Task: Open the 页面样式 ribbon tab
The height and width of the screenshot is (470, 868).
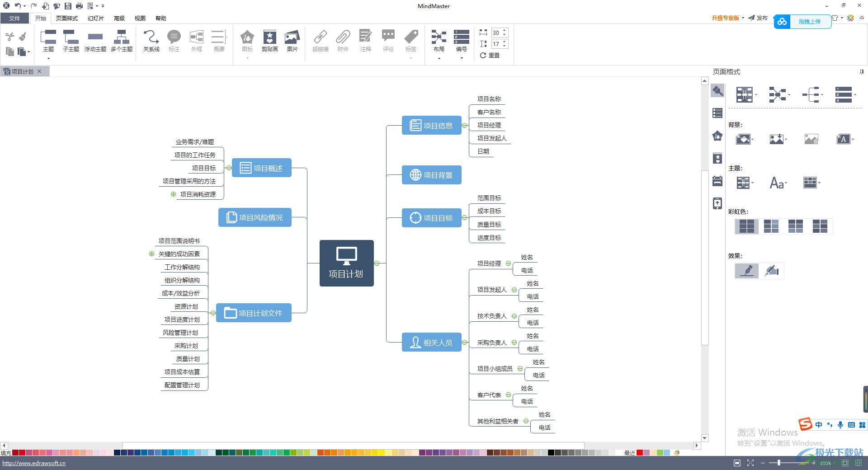Action: (67, 18)
